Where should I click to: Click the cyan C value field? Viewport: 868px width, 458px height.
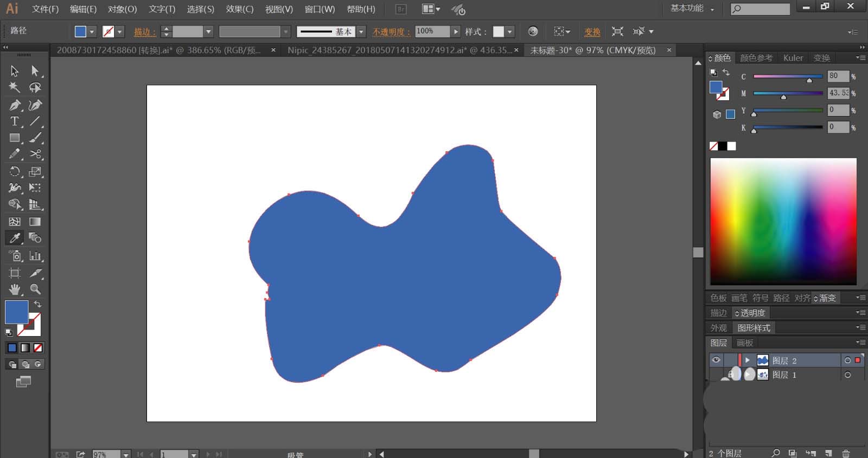[x=838, y=76]
